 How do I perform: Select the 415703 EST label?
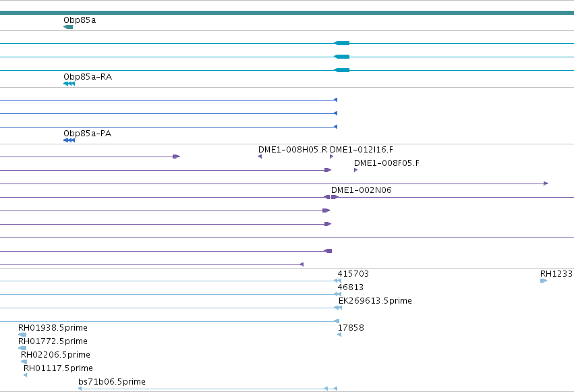click(x=353, y=274)
